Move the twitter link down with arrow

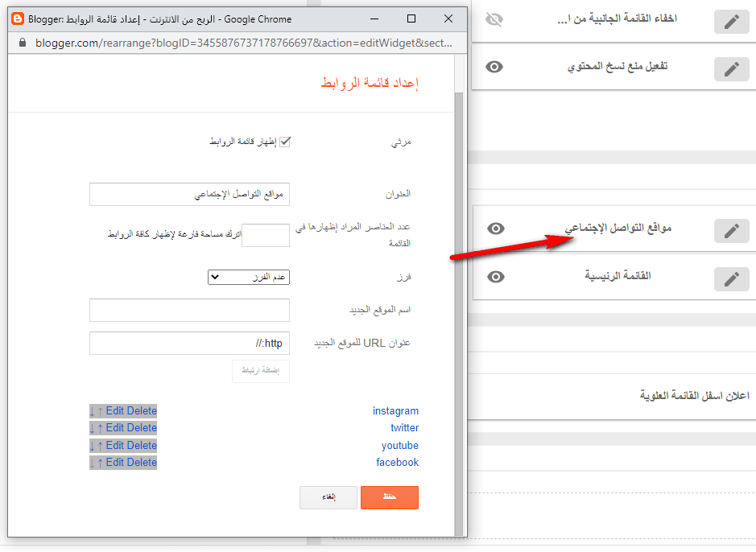point(93,428)
